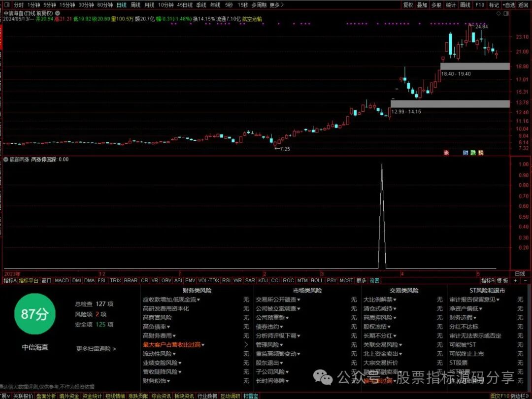
Task: Click the green 跌 marker on chart
Action: [x=473, y=153]
